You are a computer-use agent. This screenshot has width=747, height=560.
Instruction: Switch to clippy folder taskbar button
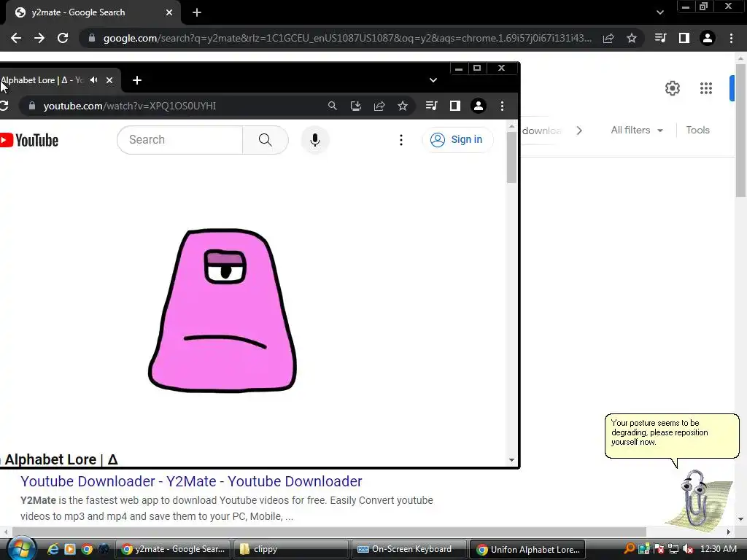(290, 549)
